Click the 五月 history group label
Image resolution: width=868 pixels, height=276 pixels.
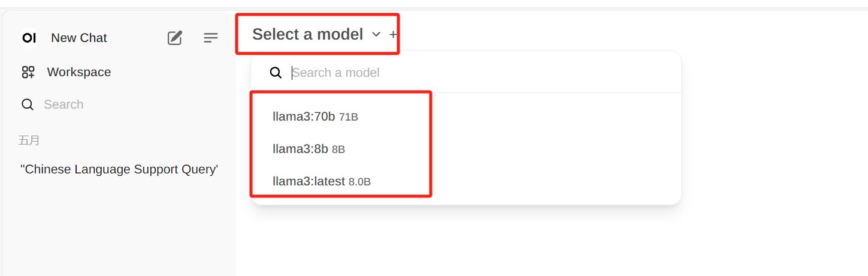click(29, 140)
